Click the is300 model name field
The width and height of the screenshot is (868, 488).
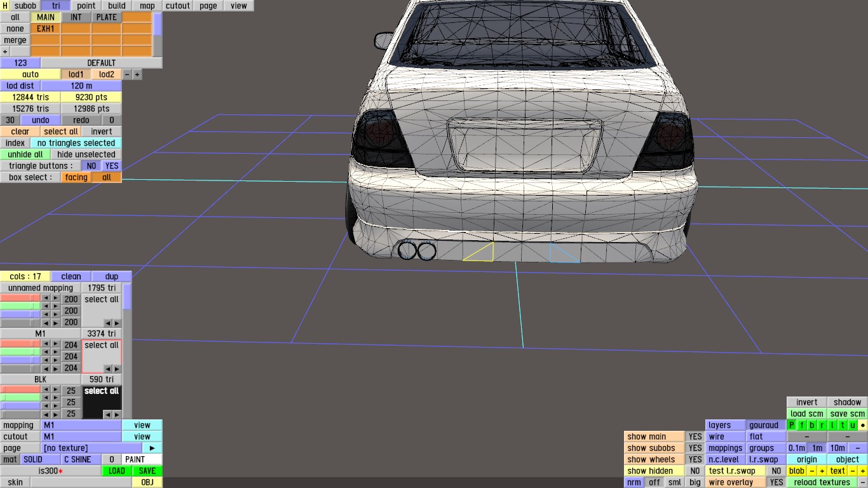tap(51, 471)
